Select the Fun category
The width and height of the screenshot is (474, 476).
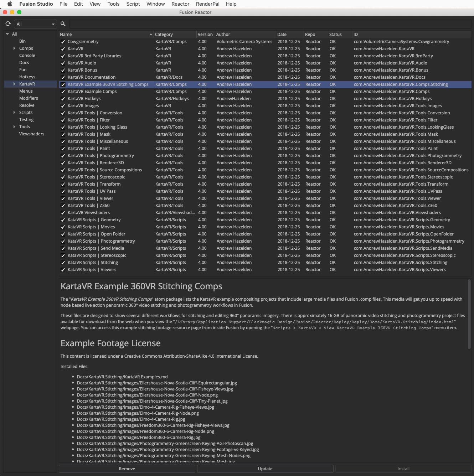[x=23, y=70]
